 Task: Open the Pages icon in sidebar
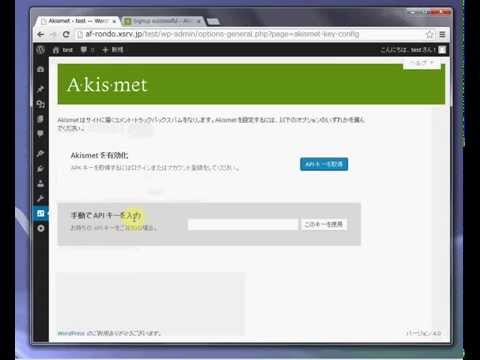point(41,119)
